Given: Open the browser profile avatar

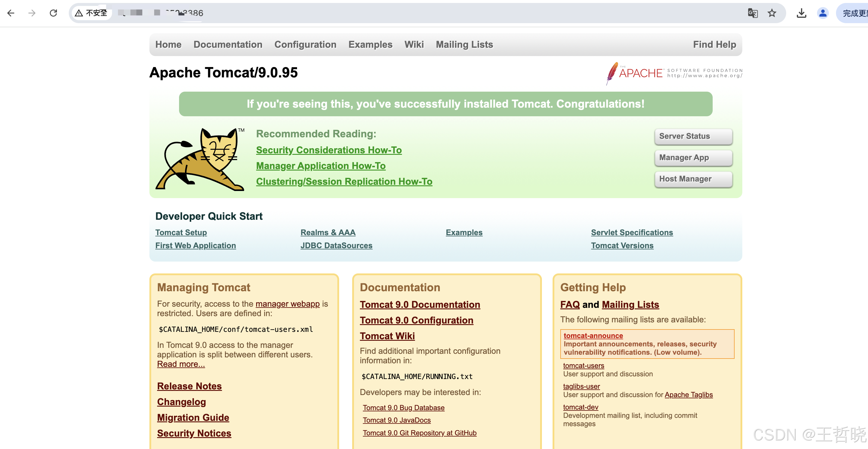Looking at the screenshot, I should (x=823, y=13).
